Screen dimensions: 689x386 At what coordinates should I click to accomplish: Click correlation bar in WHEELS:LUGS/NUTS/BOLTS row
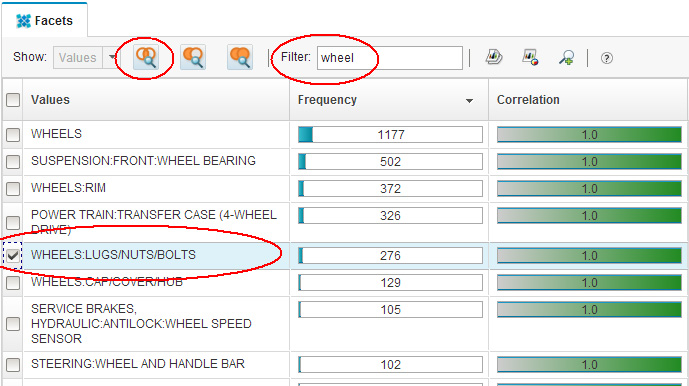pyautogui.click(x=589, y=255)
